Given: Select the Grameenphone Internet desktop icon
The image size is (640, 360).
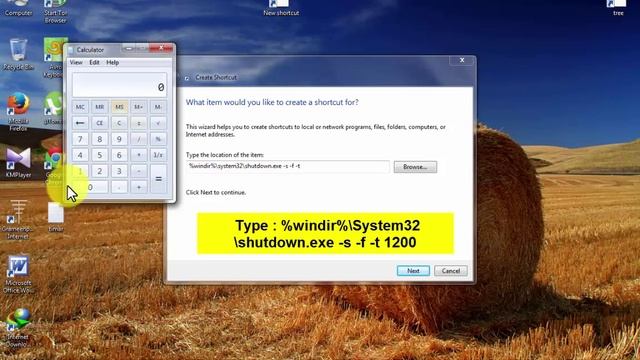Looking at the screenshot, I should click(18, 220).
